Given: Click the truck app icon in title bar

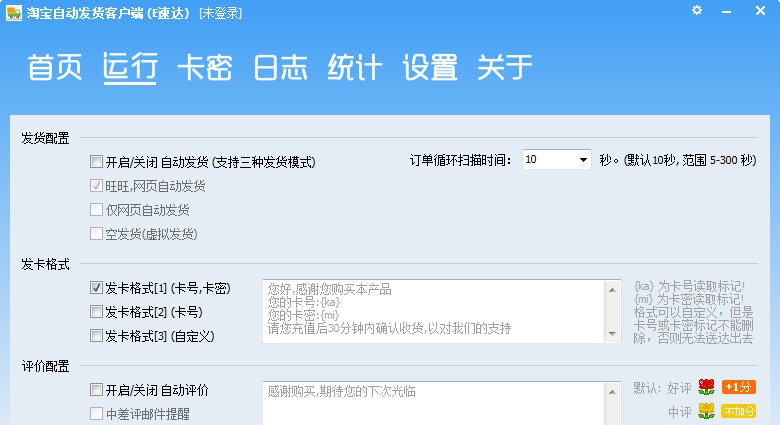Looking at the screenshot, I should (x=13, y=12).
